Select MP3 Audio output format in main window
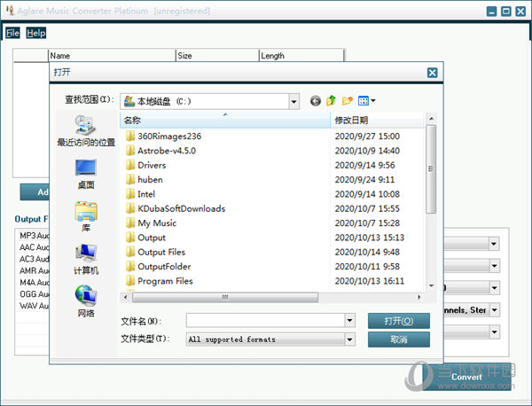Image resolution: width=532 pixels, height=406 pixels. [x=35, y=236]
